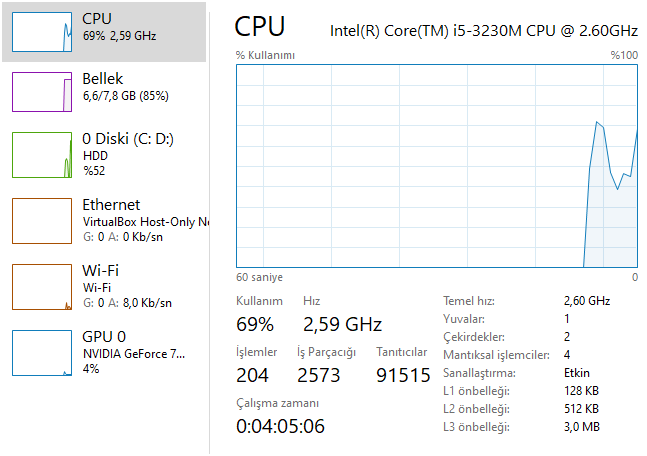Image resolution: width=647 pixels, height=456 pixels.
Task: Open the 0 Diski (C: D:) label
Action: coord(128,139)
